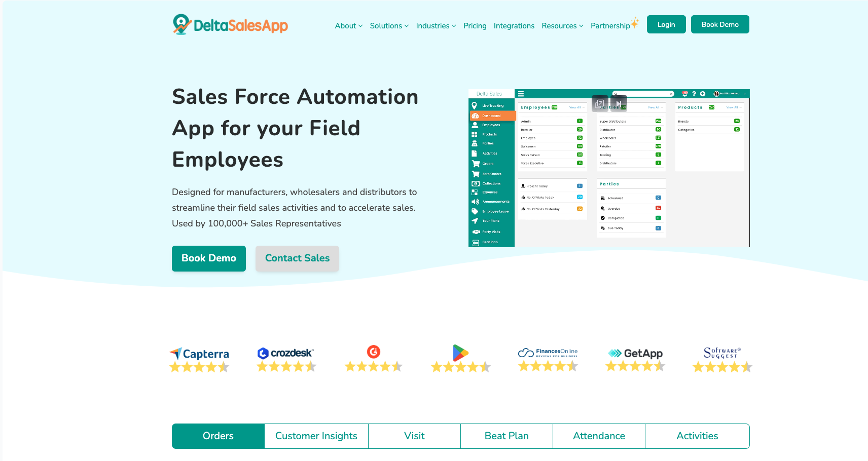Click Employee Leave tag icon in preview sidebar
868x461 pixels.
pyautogui.click(x=475, y=211)
